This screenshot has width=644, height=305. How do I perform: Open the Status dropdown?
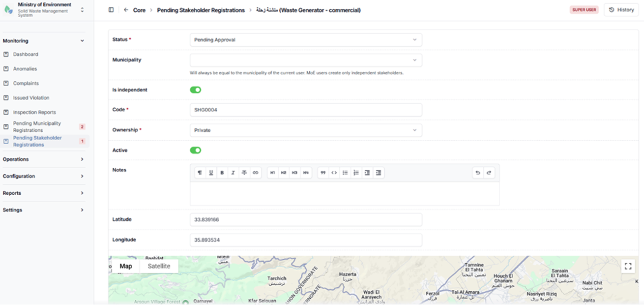[x=306, y=40]
